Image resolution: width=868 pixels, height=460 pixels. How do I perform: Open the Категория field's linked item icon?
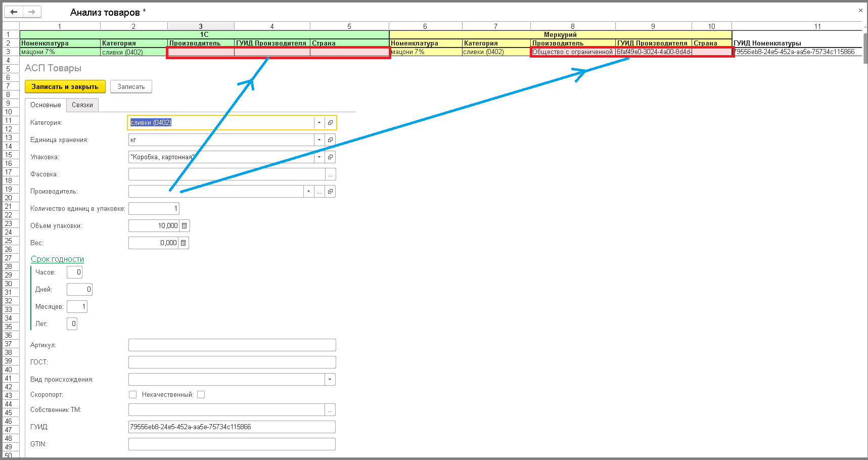[x=330, y=122]
